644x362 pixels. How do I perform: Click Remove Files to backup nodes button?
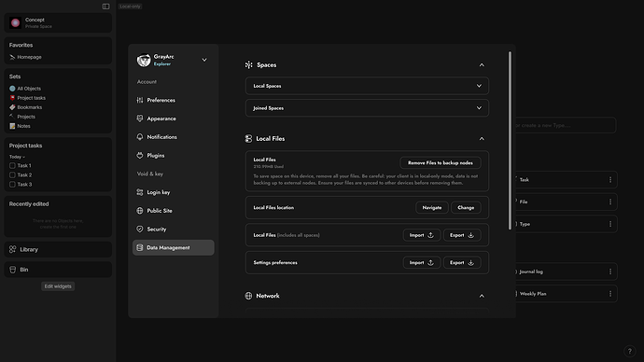441,163
